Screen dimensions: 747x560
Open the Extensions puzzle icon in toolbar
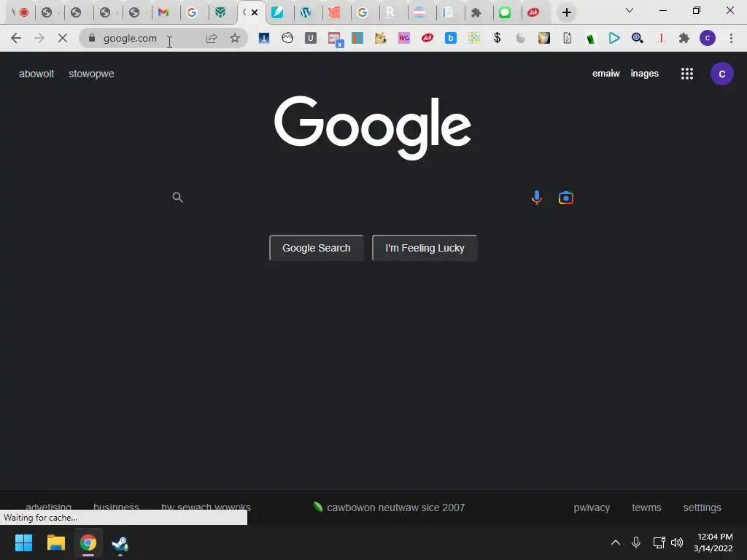[684, 38]
